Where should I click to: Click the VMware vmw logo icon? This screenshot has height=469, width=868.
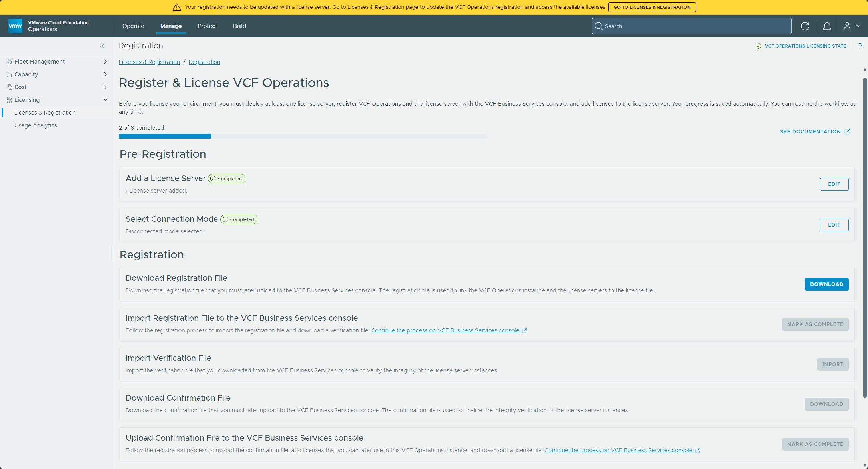coord(15,26)
